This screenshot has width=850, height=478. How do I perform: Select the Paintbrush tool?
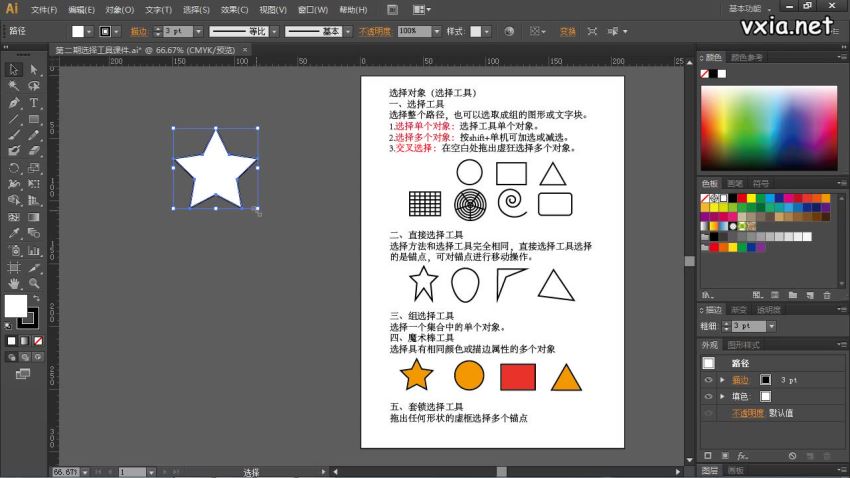[x=14, y=135]
